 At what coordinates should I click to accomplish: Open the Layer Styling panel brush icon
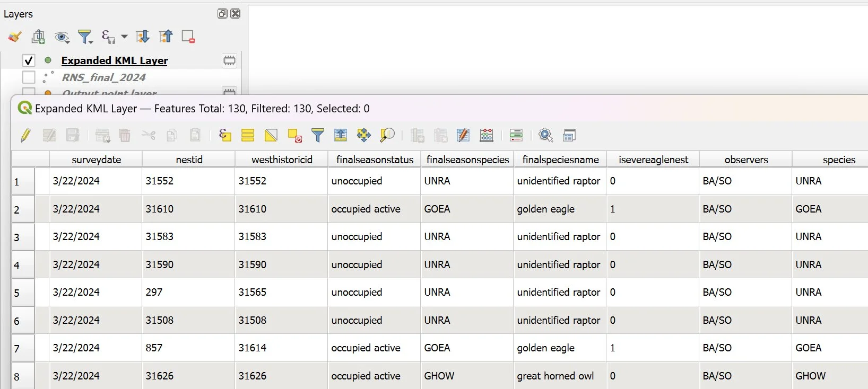[x=15, y=37]
